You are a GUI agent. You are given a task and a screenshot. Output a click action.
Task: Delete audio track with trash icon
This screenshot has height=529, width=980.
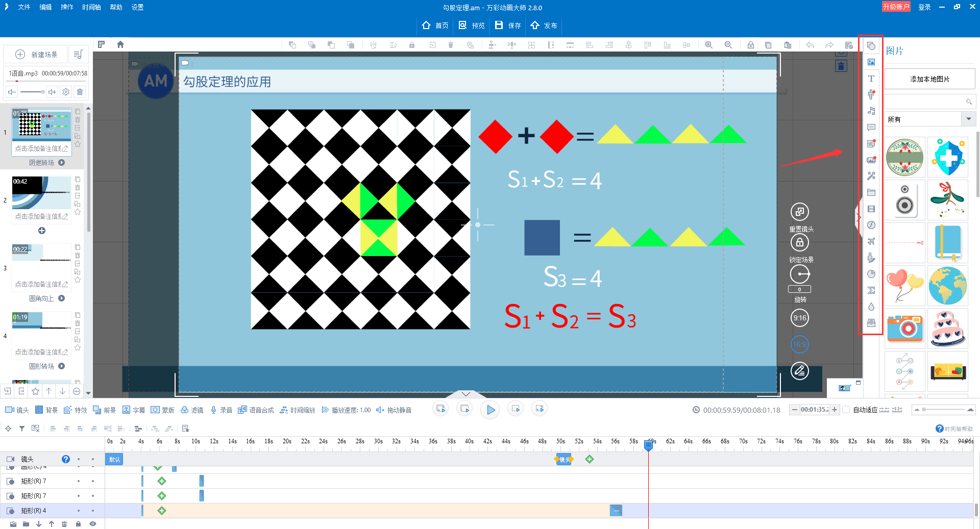pos(80,92)
